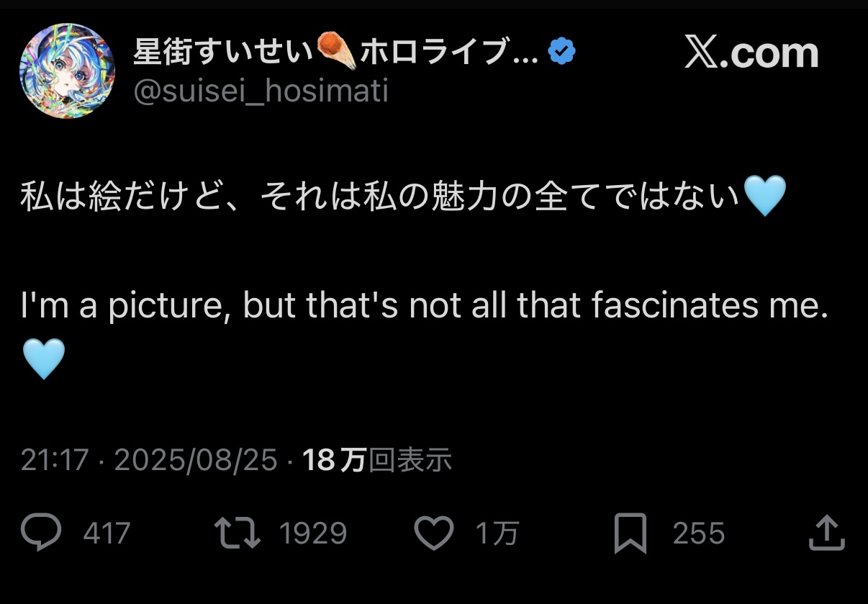Open the @suisei_hosimati handle link
The height and width of the screenshot is (604, 868).
coord(261,91)
